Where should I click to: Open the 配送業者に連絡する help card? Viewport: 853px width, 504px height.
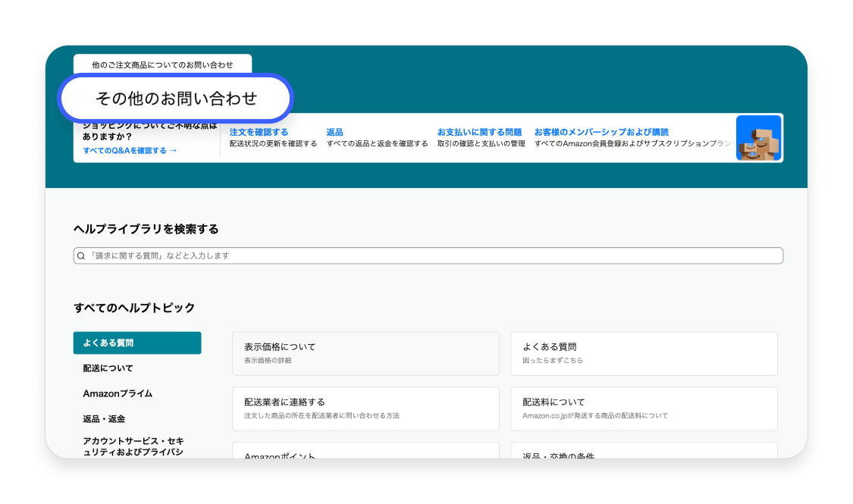tap(365, 409)
